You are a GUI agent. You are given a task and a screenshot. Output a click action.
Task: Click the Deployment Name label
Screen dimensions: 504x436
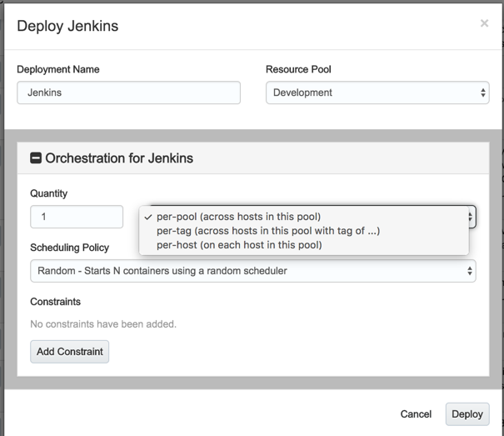pos(58,70)
